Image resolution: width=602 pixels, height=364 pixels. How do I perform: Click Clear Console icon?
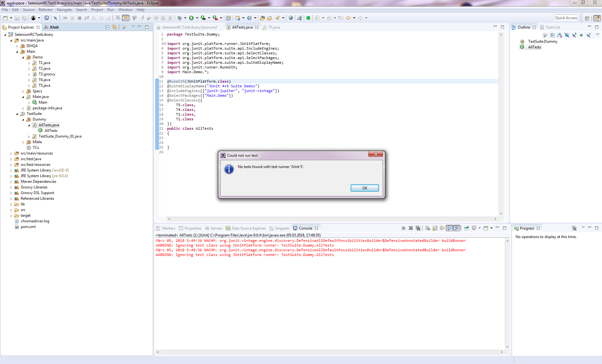coord(428,228)
